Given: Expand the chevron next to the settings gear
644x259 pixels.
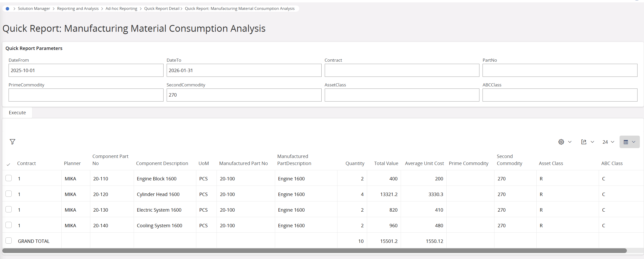Looking at the screenshot, I should (x=570, y=142).
